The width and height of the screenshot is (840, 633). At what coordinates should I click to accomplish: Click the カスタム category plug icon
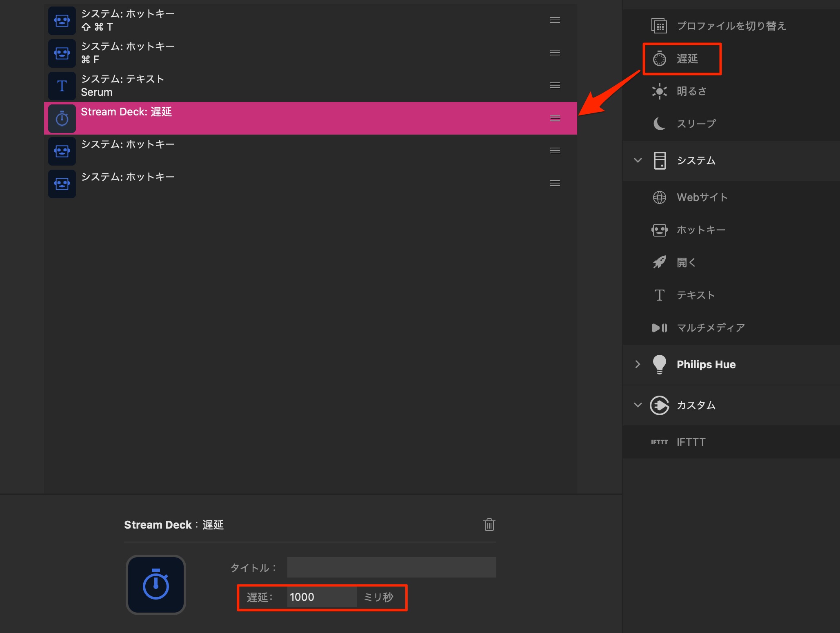click(x=660, y=405)
